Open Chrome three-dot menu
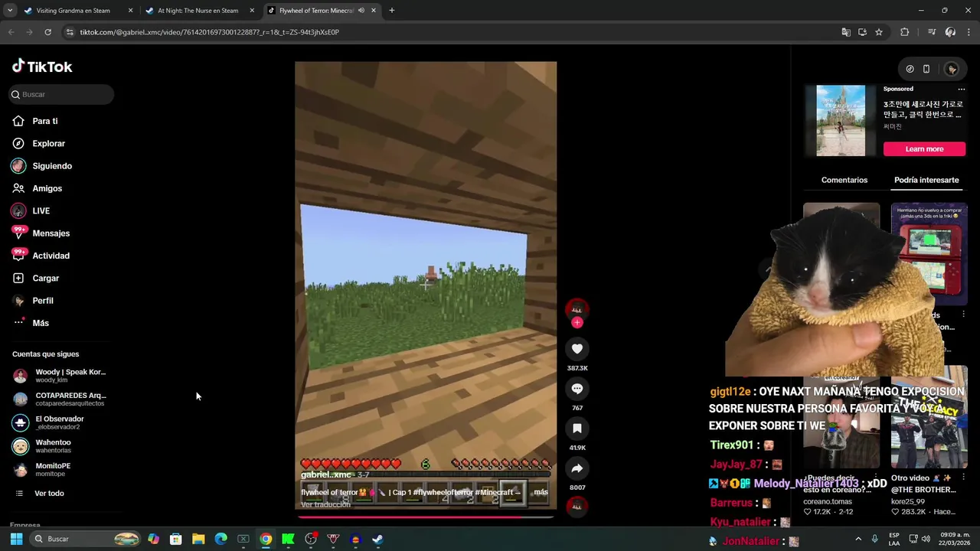 pos(969,32)
